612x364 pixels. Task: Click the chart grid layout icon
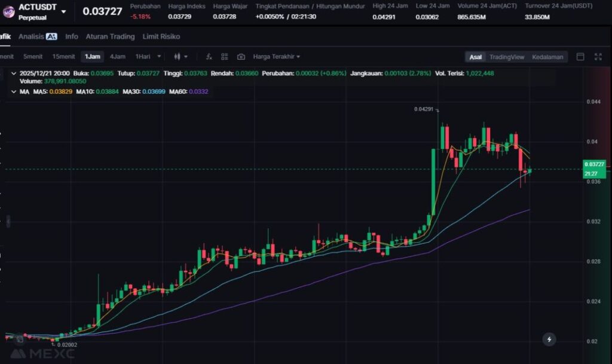[225, 57]
